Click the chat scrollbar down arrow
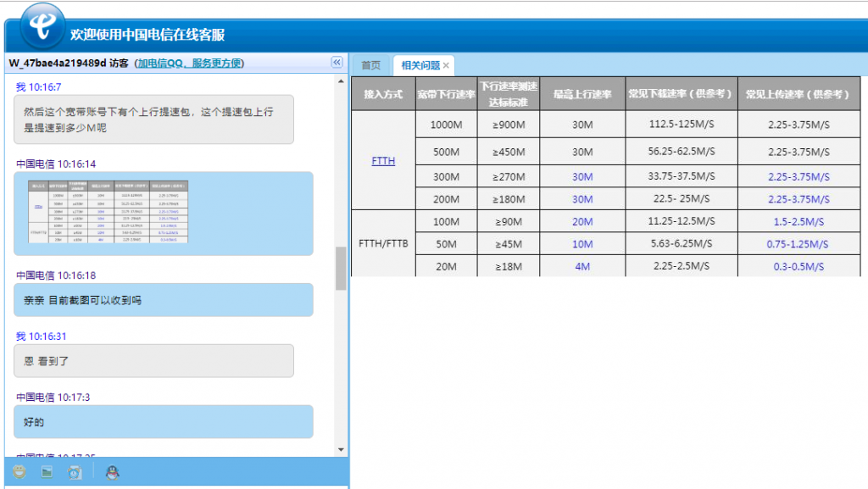This screenshot has height=489, width=868. click(x=341, y=450)
